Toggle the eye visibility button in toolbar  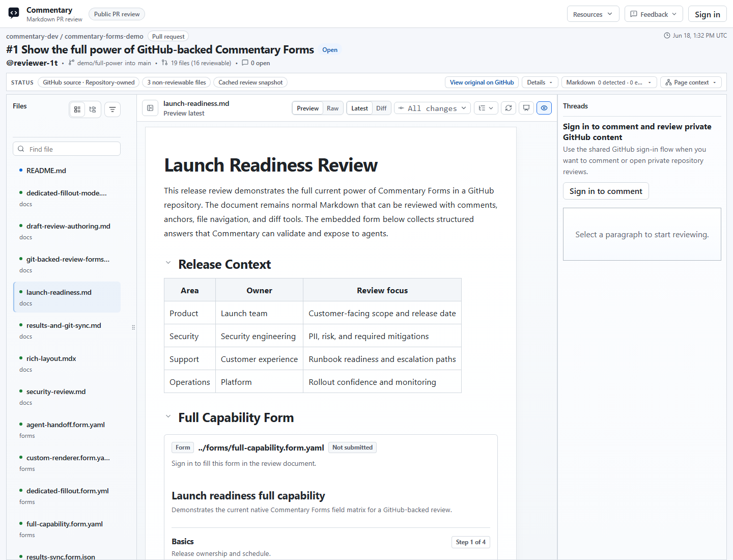pyautogui.click(x=544, y=108)
